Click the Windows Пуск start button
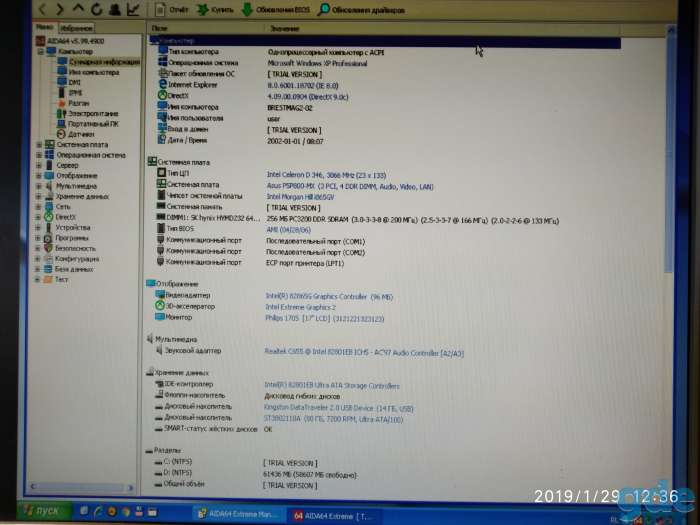700x525 pixels. [x=44, y=511]
